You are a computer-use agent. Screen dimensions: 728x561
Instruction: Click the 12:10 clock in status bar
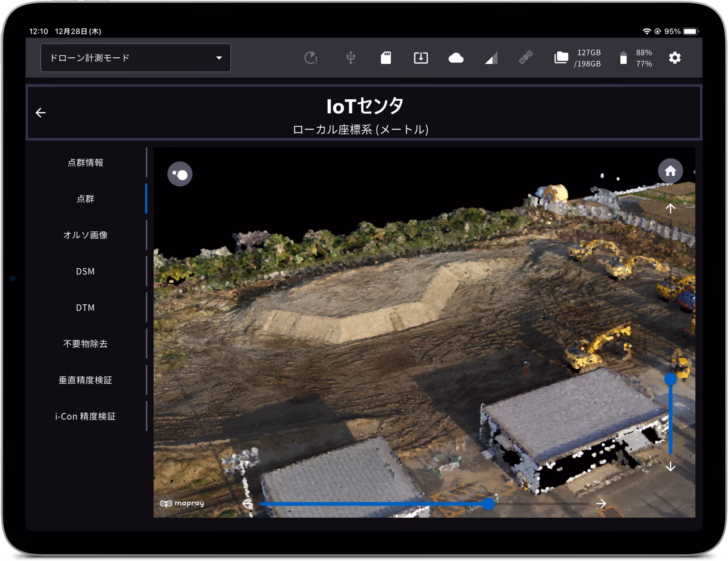click(39, 31)
